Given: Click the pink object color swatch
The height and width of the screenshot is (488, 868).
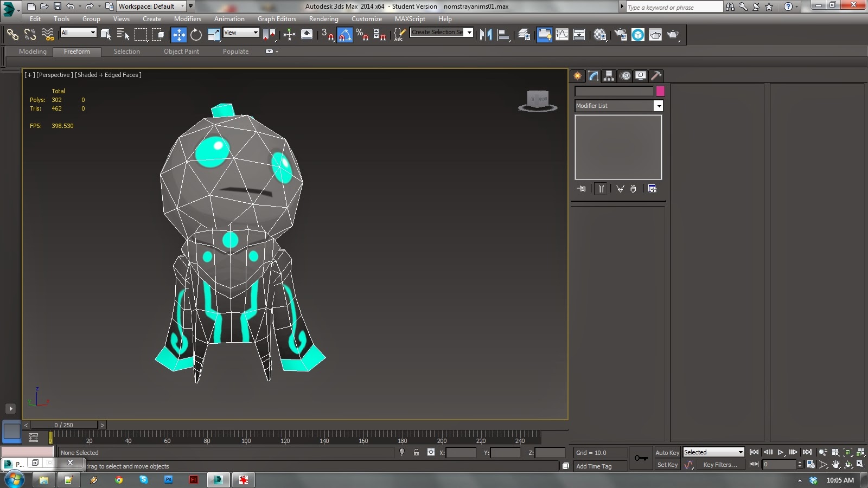Looking at the screenshot, I should 660,91.
